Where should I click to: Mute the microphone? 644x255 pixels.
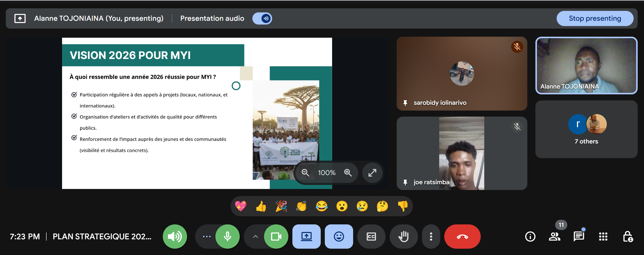227,237
